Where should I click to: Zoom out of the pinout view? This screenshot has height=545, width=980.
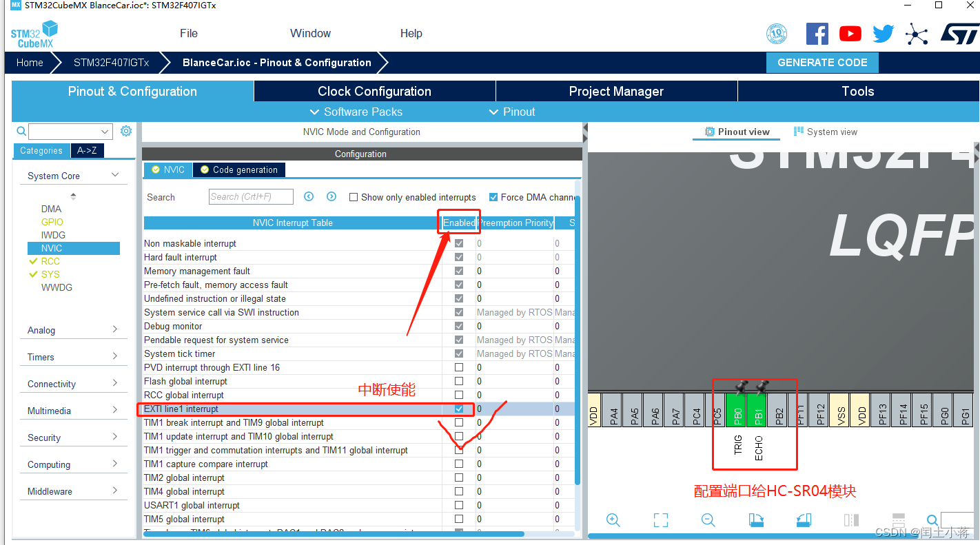[708, 520]
